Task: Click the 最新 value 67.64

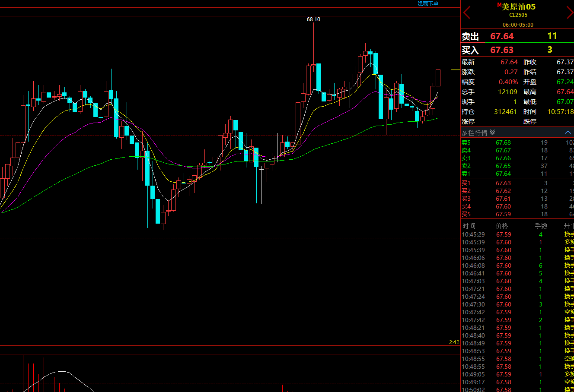Action: click(509, 62)
